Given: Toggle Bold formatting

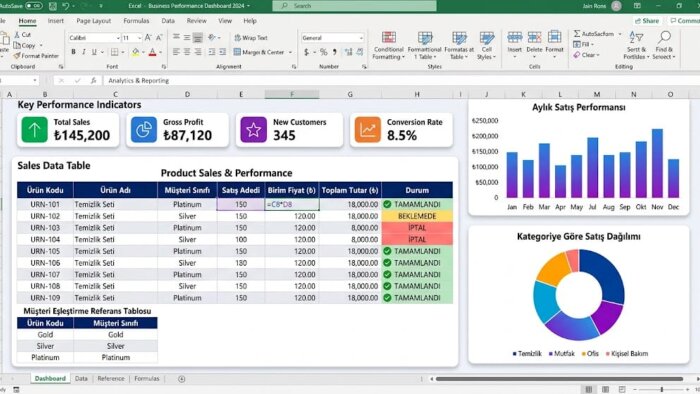Looking at the screenshot, I should pos(73,52).
